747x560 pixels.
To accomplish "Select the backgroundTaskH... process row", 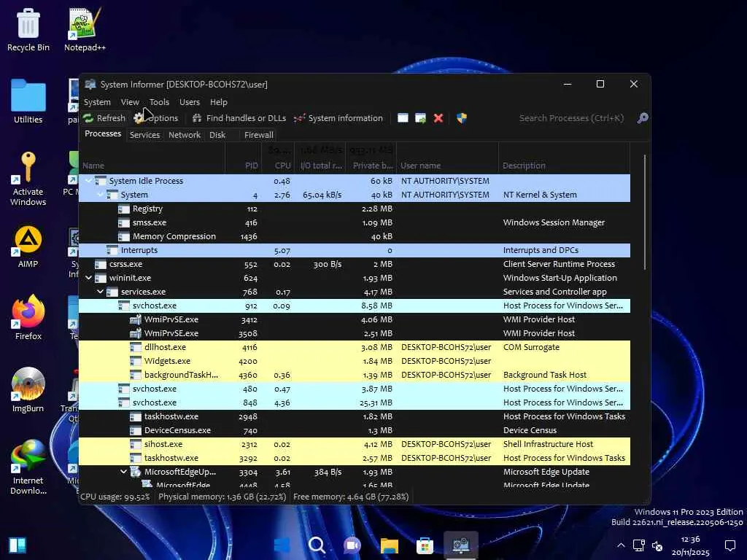I will pyautogui.click(x=355, y=374).
